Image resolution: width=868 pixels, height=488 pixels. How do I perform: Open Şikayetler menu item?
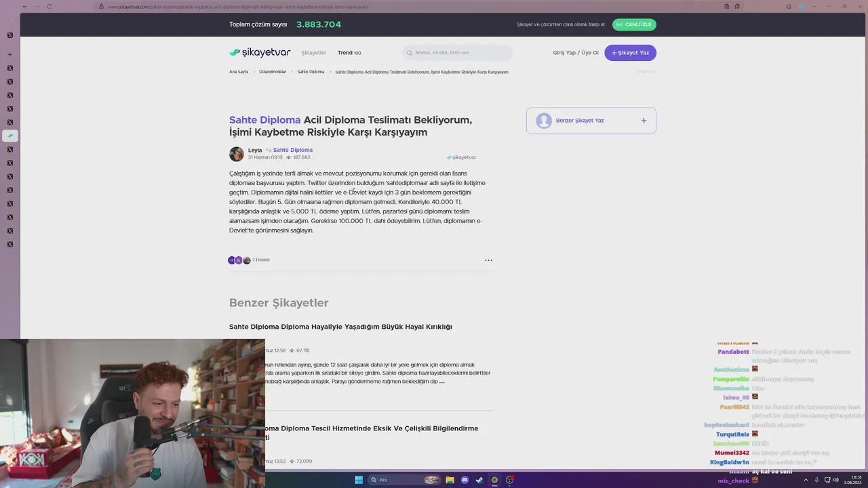[x=314, y=53]
